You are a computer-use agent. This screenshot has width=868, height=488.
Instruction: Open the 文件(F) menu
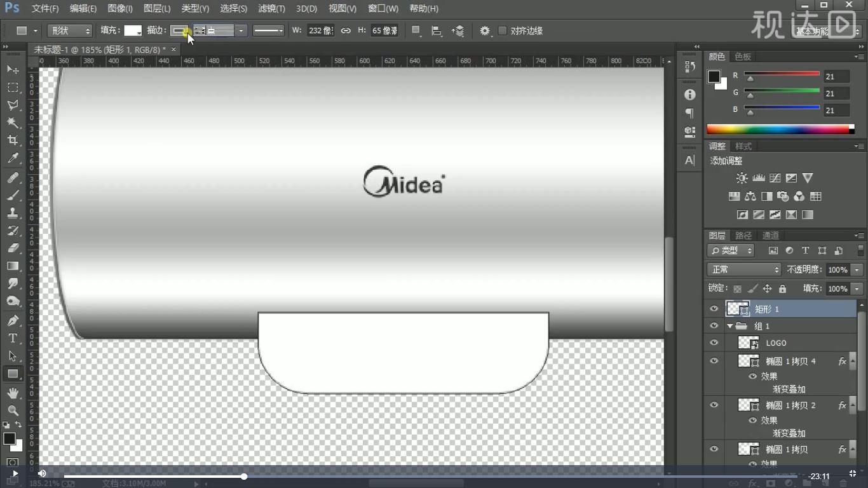point(45,8)
